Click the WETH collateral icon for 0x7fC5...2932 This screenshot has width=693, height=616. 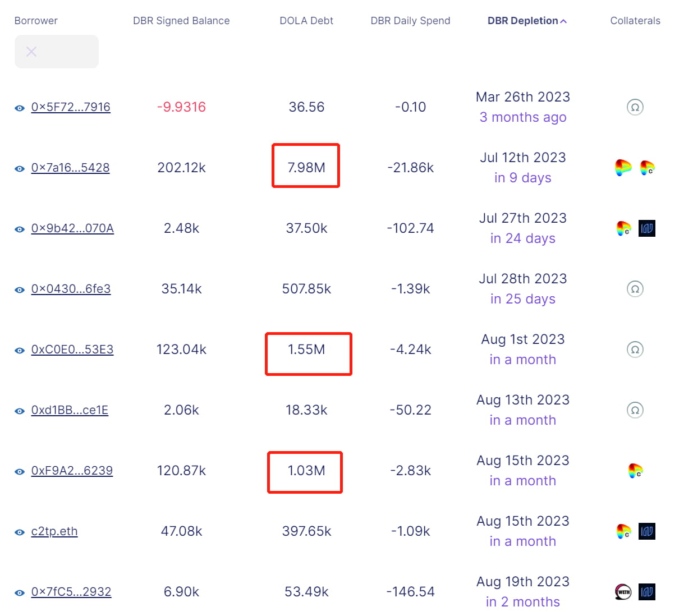tap(623, 592)
